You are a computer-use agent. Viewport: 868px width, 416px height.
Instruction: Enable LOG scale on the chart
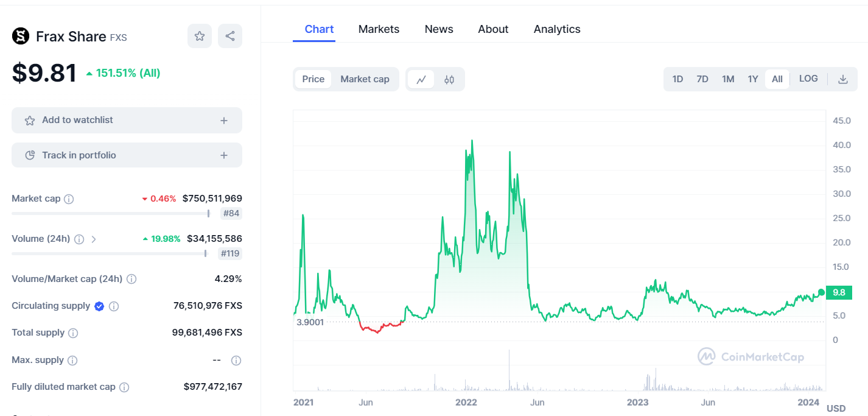pyautogui.click(x=808, y=79)
